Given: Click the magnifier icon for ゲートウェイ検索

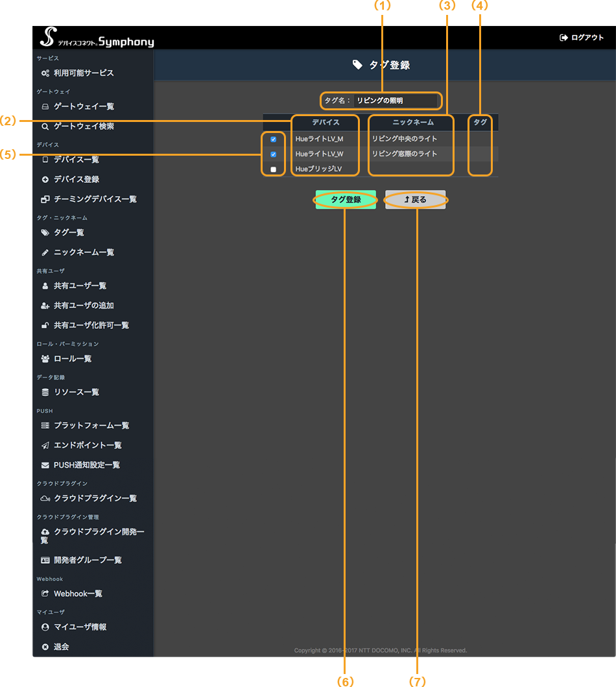Looking at the screenshot, I should (x=45, y=127).
